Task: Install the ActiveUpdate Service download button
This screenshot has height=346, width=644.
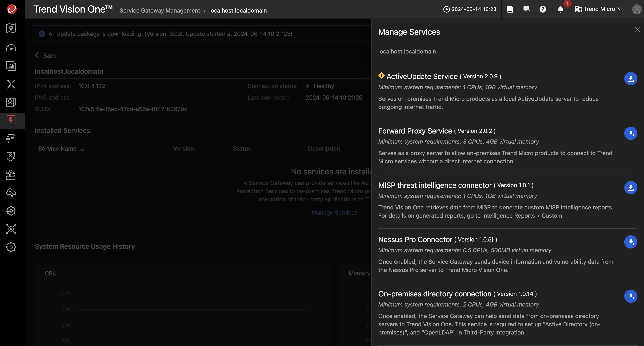Action: point(631,79)
